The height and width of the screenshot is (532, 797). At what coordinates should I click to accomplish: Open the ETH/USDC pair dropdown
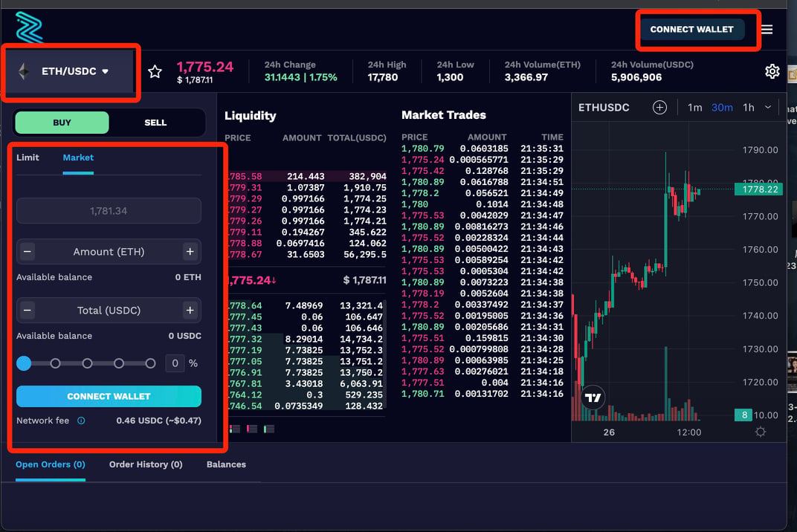click(x=71, y=71)
